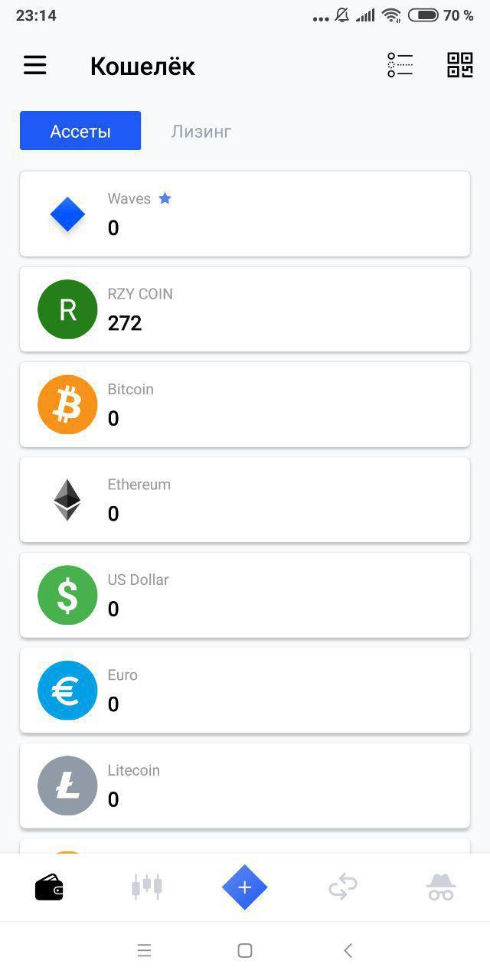Open the hamburger menu
The height and width of the screenshot is (980, 490).
coord(35,66)
